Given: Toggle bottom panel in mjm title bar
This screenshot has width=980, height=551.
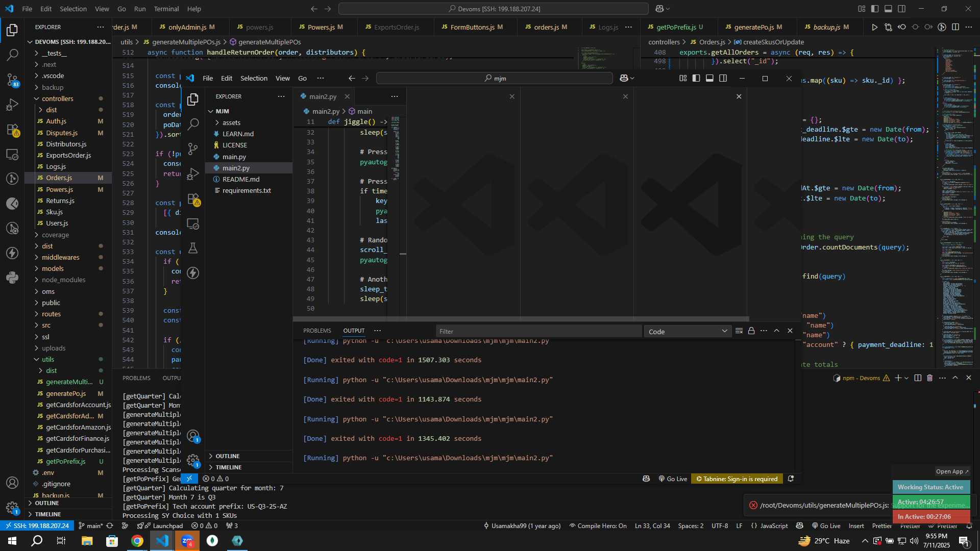Looking at the screenshot, I should (709, 78).
